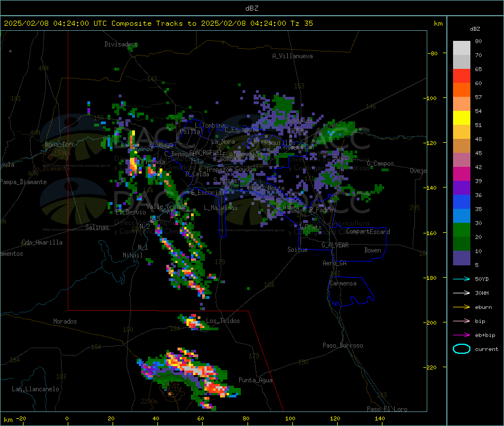This screenshot has height=426, width=504.
Task: Click the magenta eb+bip arrow in the legend
Action: tap(461, 335)
